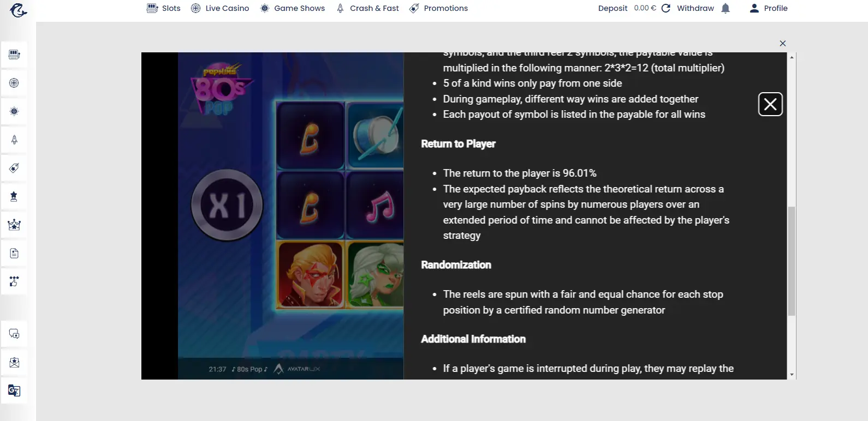Viewport: 868px width, 421px height.
Task: Close the game info panel with X button
Action: (x=770, y=104)
